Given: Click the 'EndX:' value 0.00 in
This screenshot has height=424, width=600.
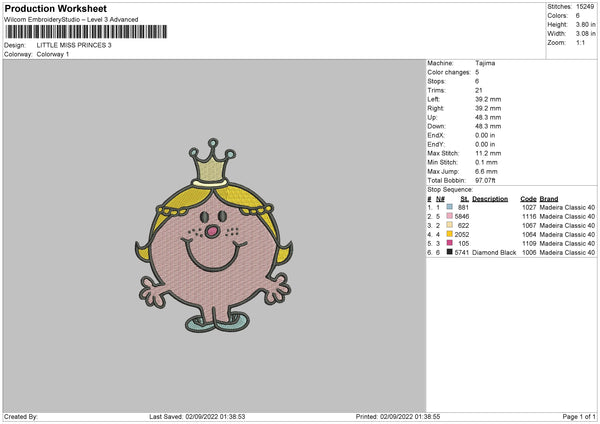Looking at the screenshot, I should click(x=485, y=135).
